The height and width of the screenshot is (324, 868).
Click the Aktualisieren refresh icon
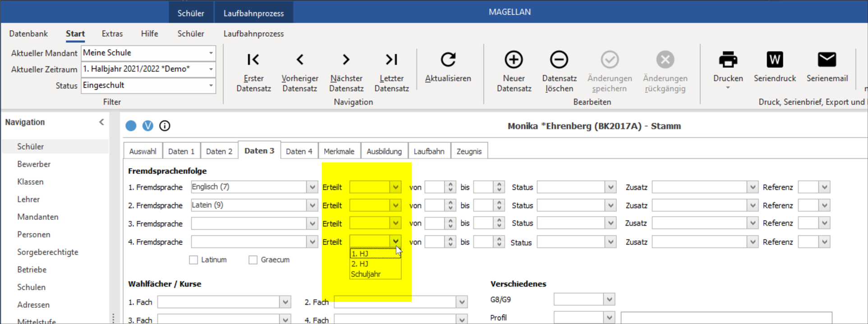448,59
